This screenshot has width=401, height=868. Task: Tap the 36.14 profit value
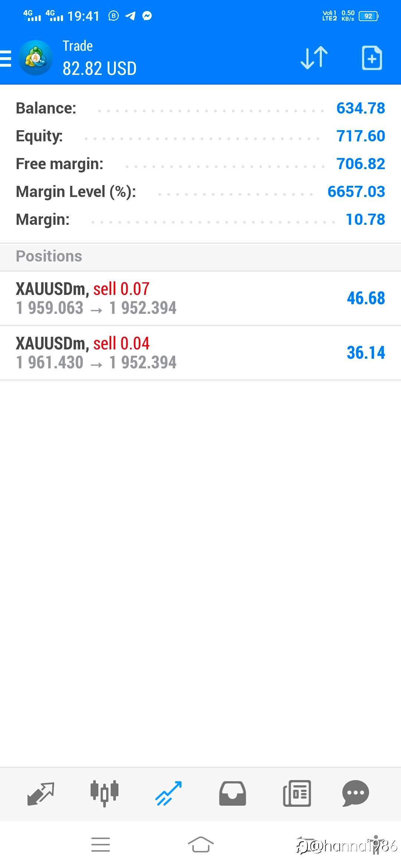pyautogui.click(x=366, y=353)
